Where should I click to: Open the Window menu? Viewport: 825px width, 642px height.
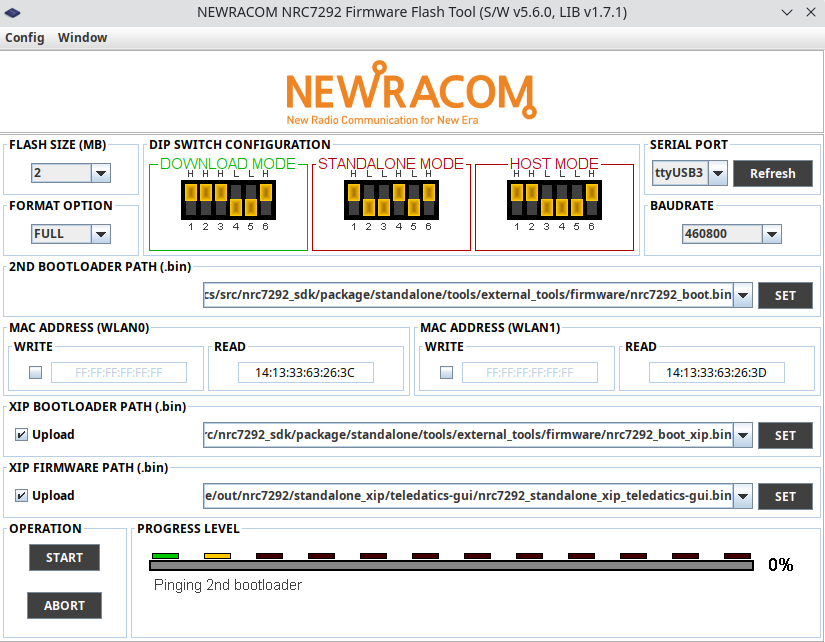(83, 38)
